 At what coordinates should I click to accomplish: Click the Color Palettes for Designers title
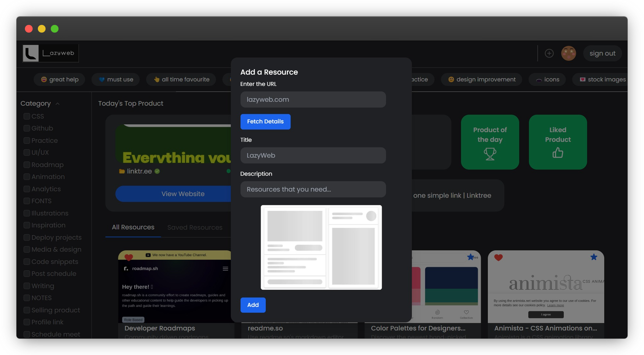tap(418, 328)
